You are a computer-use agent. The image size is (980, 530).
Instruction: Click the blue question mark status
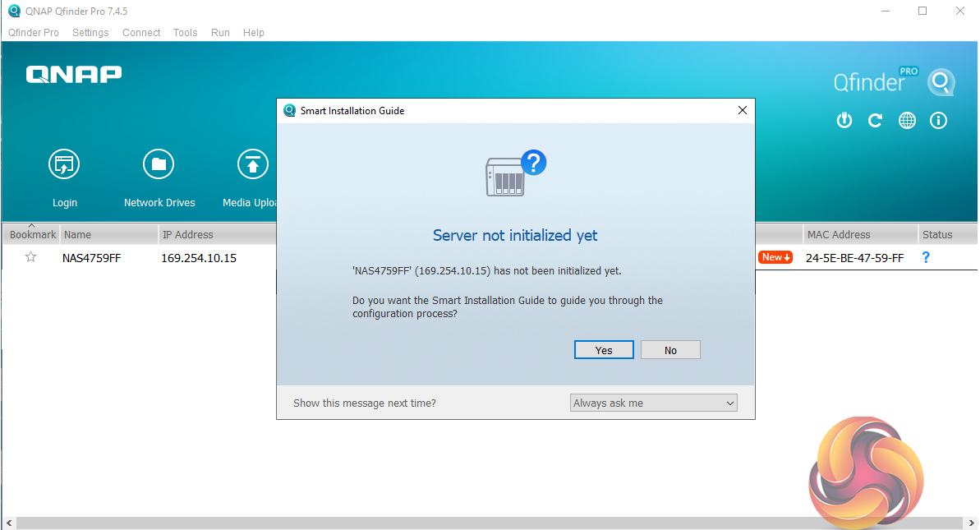pyautogui.click(x=926, y=257)
